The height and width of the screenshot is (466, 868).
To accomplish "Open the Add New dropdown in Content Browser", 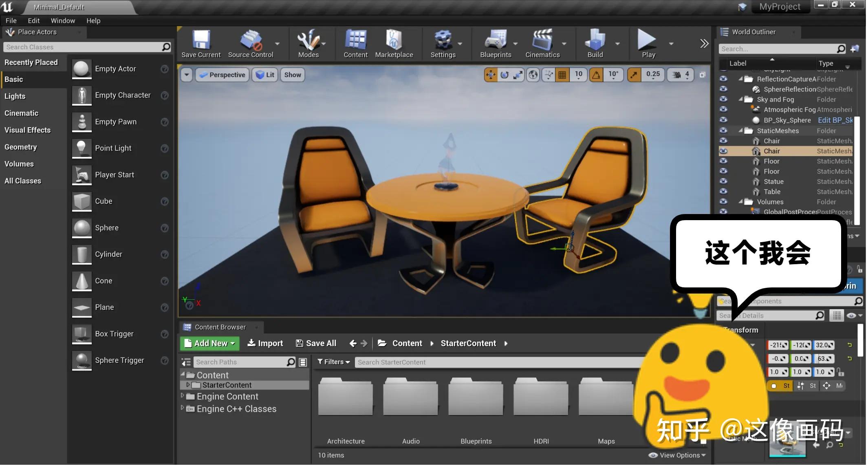I will coord(209,343).
